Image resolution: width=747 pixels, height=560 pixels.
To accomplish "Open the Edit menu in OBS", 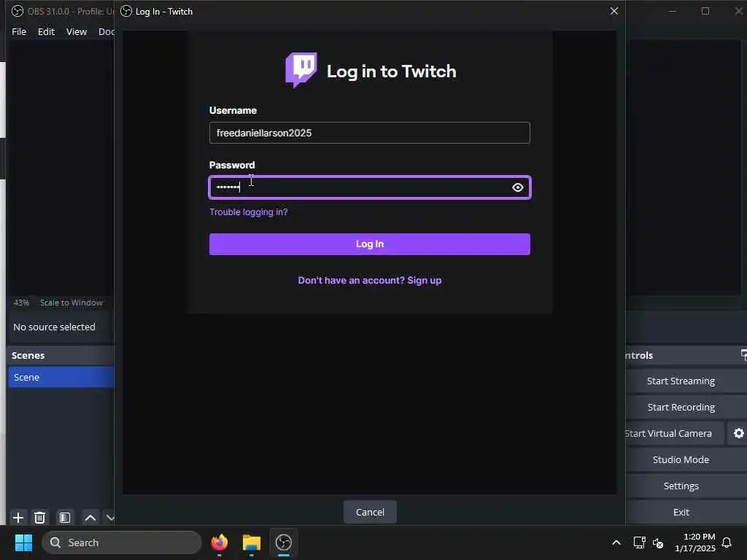I will click(x=46, y=31).
